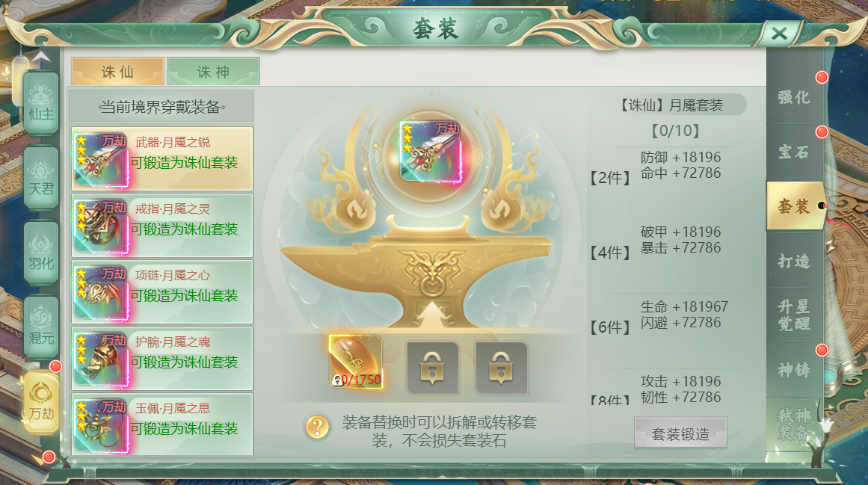Viewport: 868px width, 485px height.
Task: Select the 万劫 sidebar icon
Action: pyautogui.click(x=41, y=402)
